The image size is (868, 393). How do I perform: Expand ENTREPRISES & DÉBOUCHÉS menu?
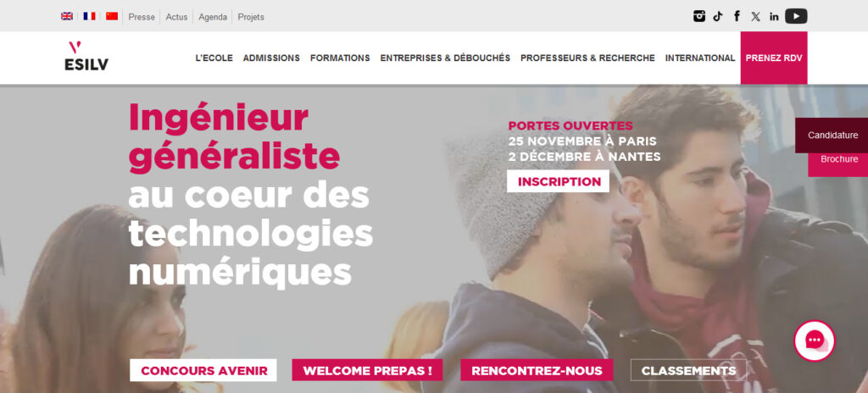click(x=445, y=58)
